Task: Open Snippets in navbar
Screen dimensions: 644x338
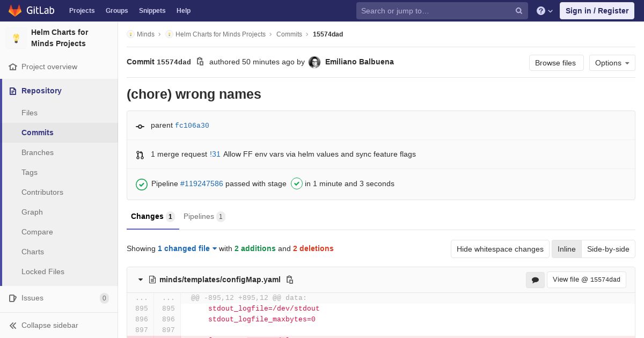Action: tap(152, 11)
